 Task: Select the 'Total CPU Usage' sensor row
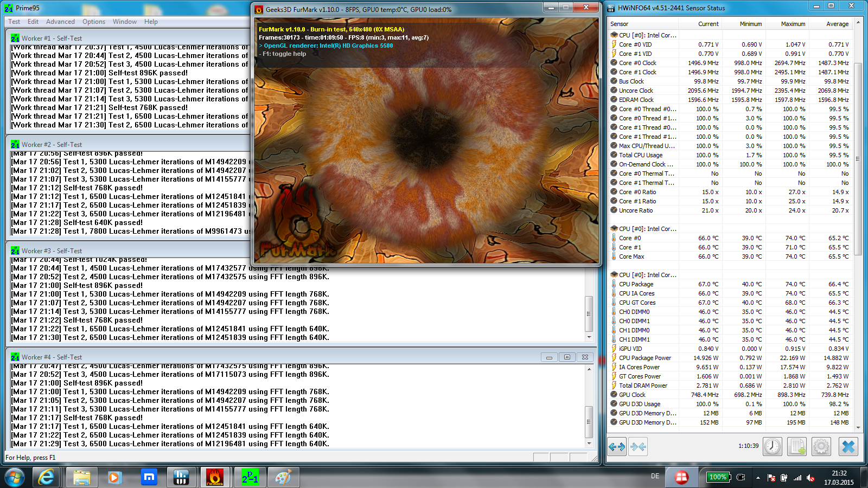pyautogui.click(x=730, y=155)
